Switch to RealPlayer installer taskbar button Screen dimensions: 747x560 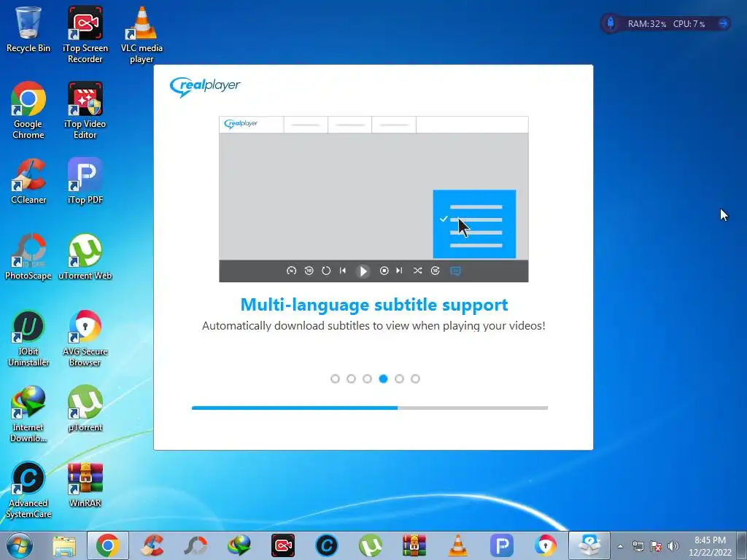[589, 545]
